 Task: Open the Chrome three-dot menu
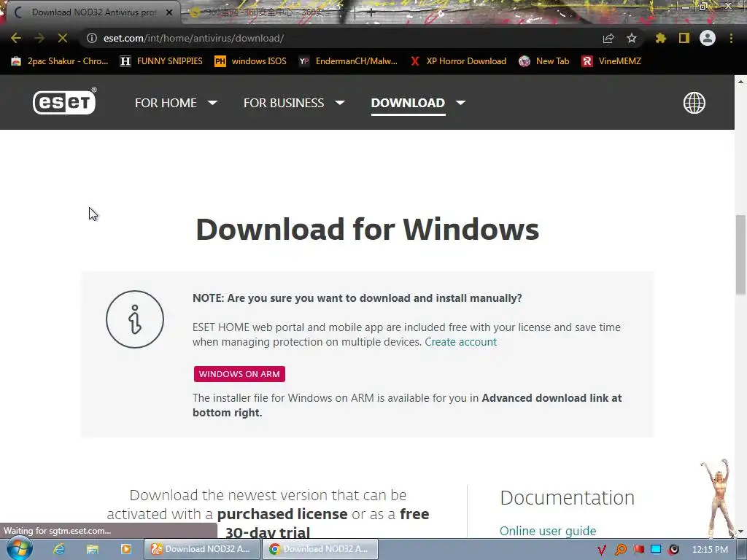click(x=731, y=38)
